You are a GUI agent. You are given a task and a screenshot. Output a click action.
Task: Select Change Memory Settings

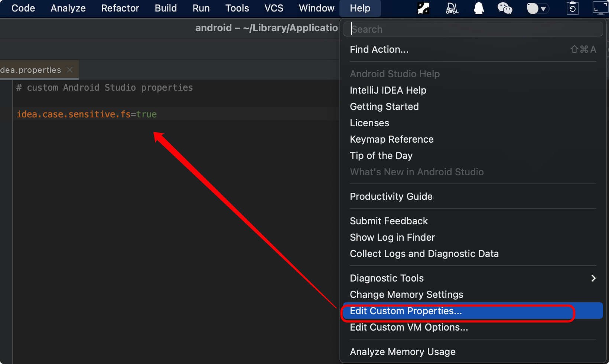[x=473, y=295]
